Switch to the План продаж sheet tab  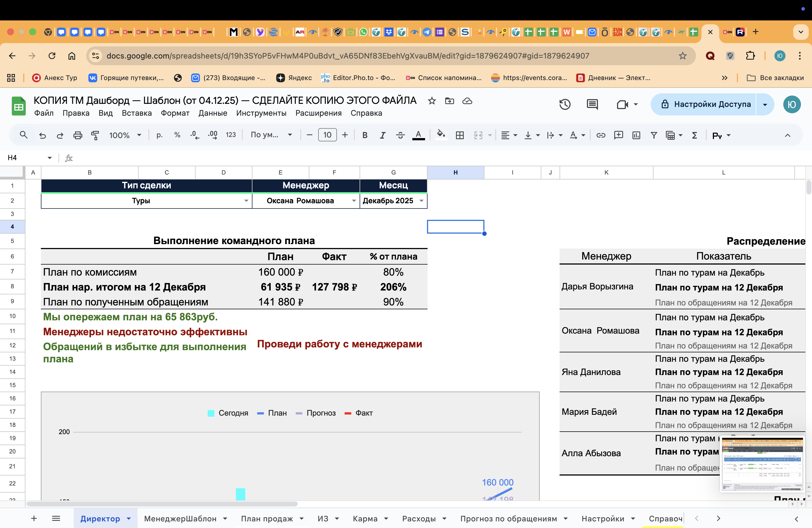(x=267, y=519)
